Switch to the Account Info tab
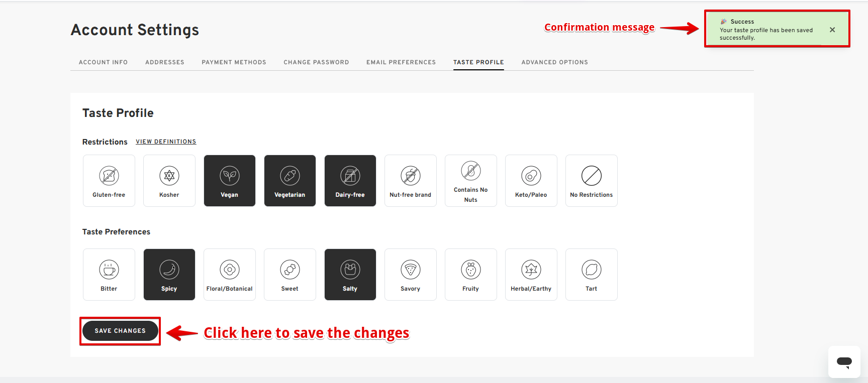868x383 pixels. point(103,62)
